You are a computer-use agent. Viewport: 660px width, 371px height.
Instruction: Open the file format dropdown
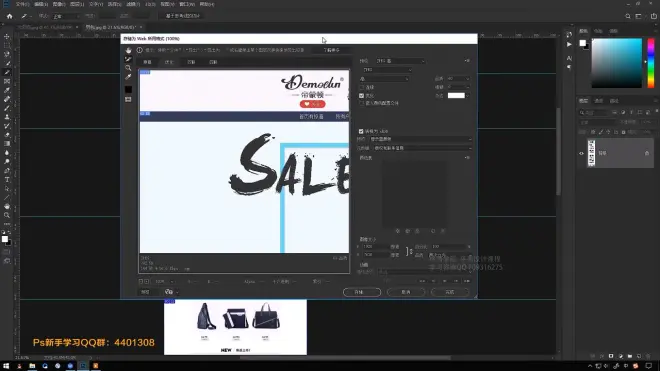click(x=387, y=70)
